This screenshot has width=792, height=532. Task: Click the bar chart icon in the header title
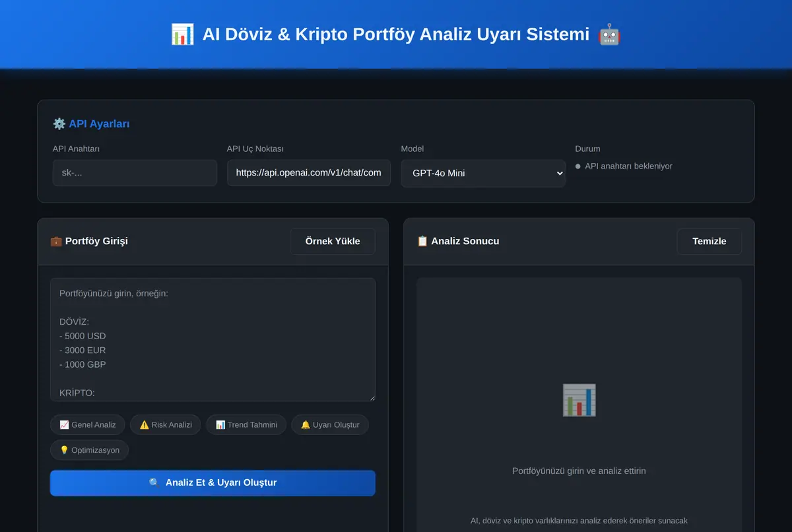pyautogui.click(x=182, y=34)
